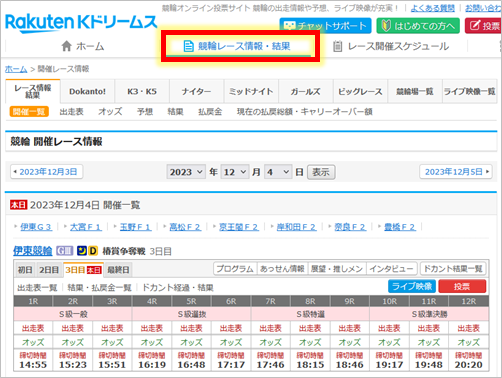
Task: Select 予想 in the sub-menu
Action: [145, 111]
